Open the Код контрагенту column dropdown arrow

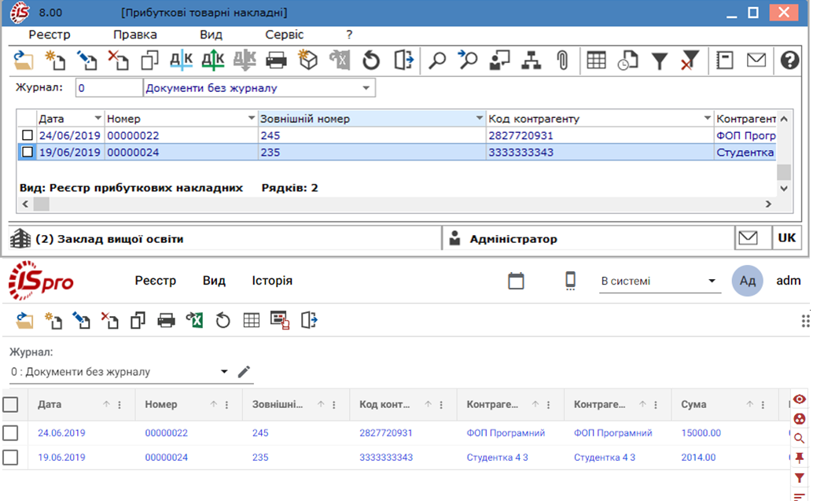click(x=707, y=118)
